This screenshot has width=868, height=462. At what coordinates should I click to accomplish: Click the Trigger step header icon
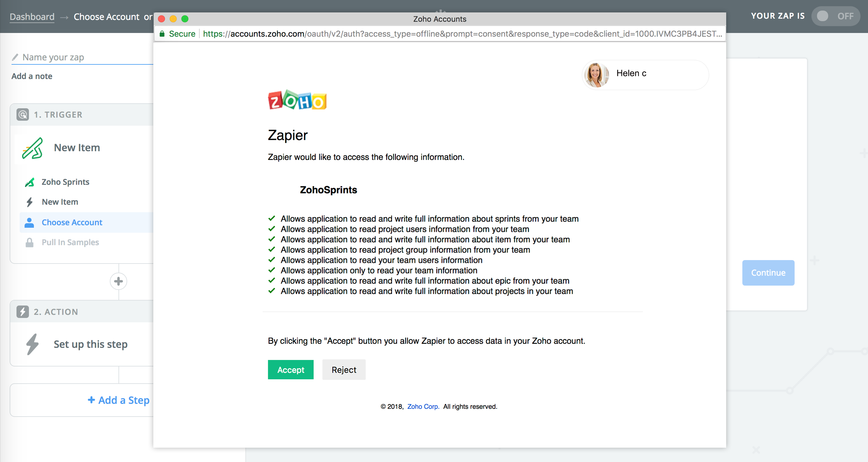tap(23, 114)
